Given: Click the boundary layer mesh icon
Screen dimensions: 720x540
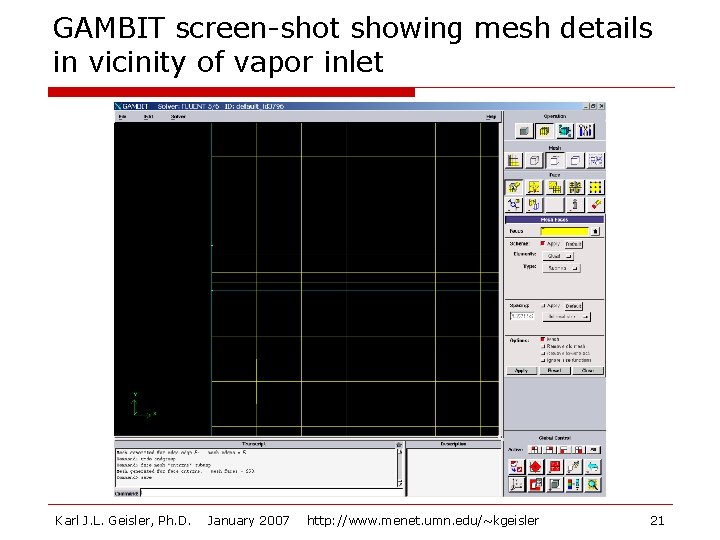Looking at the screenshot, I should coord(514,161).
